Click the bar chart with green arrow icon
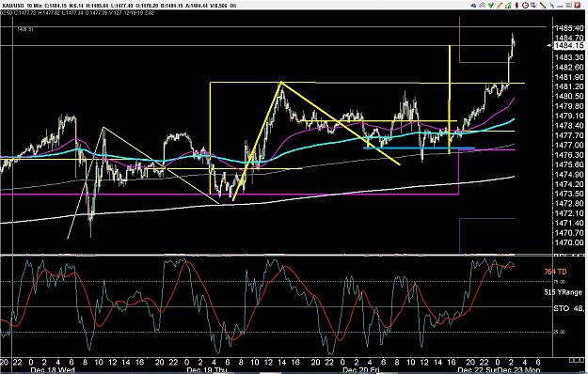Image resolution: width=588 pixels, height=374 pixels. pyautogui.click(x=508, y=6)
